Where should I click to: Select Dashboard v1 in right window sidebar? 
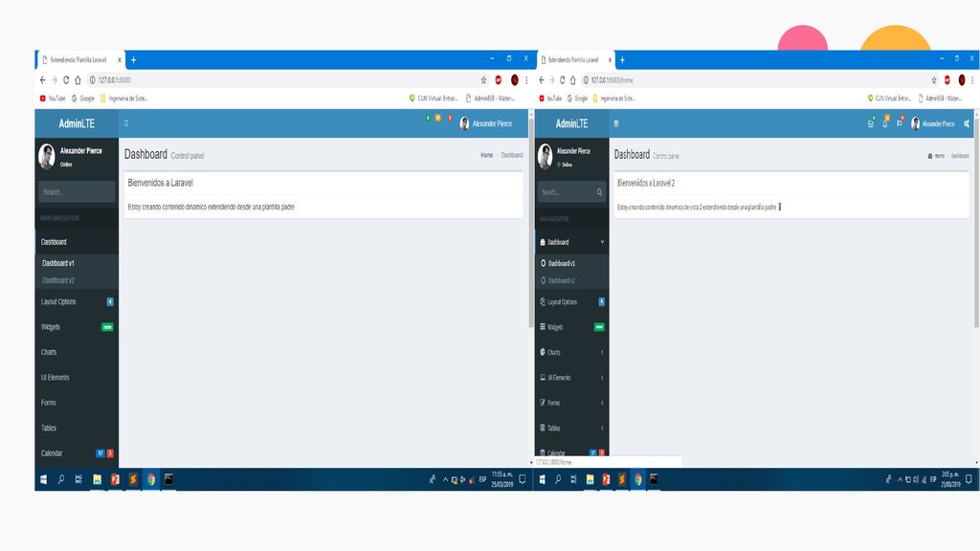pos(561,264)
